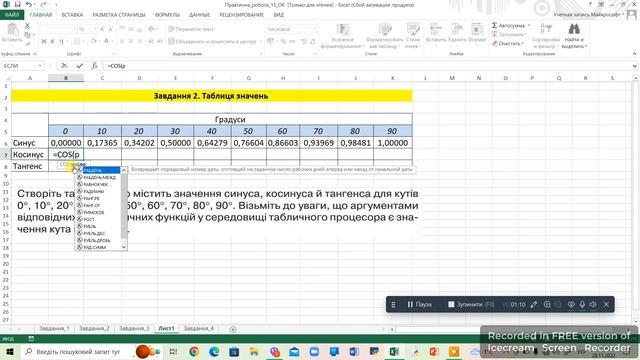The image size is (640, 360).
Task: Switch to the ДАННЫЕ ribbon tab
Action: (x=199, y=15)
